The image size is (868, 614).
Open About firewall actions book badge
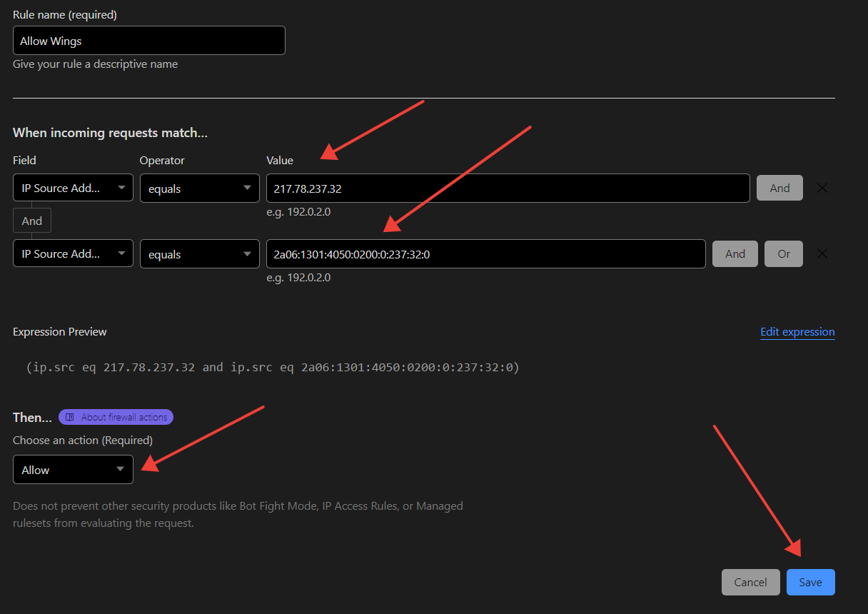116,417
